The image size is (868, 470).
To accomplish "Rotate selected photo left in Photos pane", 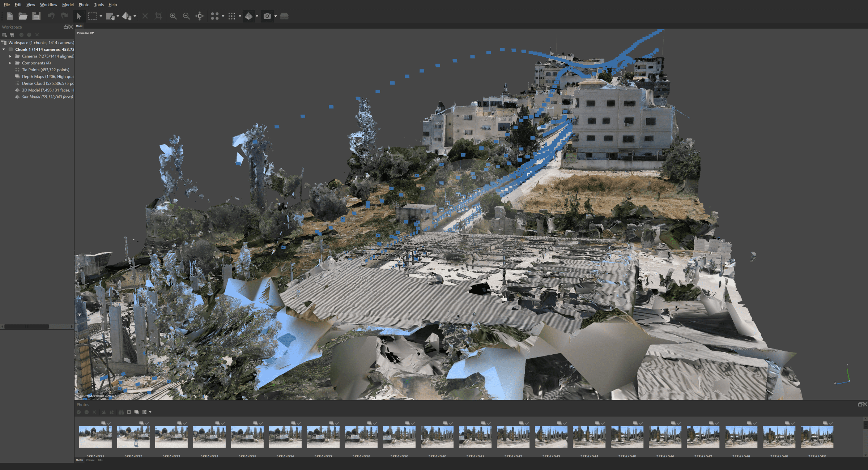I will pyautogui.click(x=104, y=412).
